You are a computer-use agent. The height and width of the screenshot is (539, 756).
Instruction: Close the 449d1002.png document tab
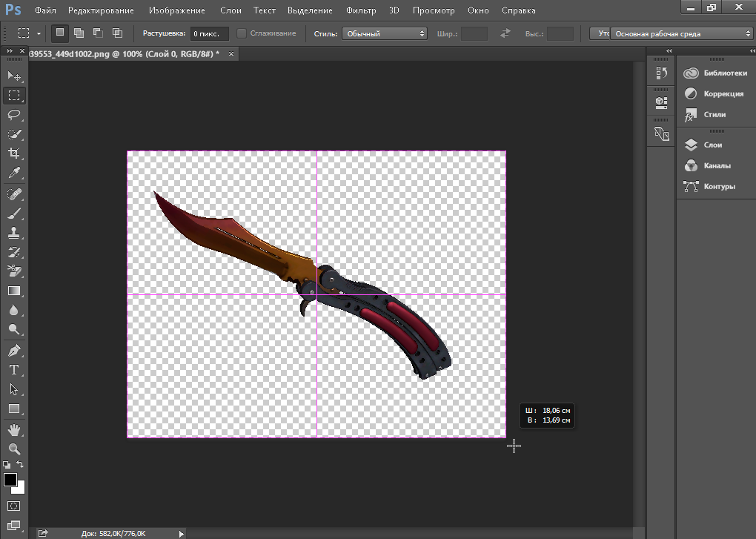231,54
